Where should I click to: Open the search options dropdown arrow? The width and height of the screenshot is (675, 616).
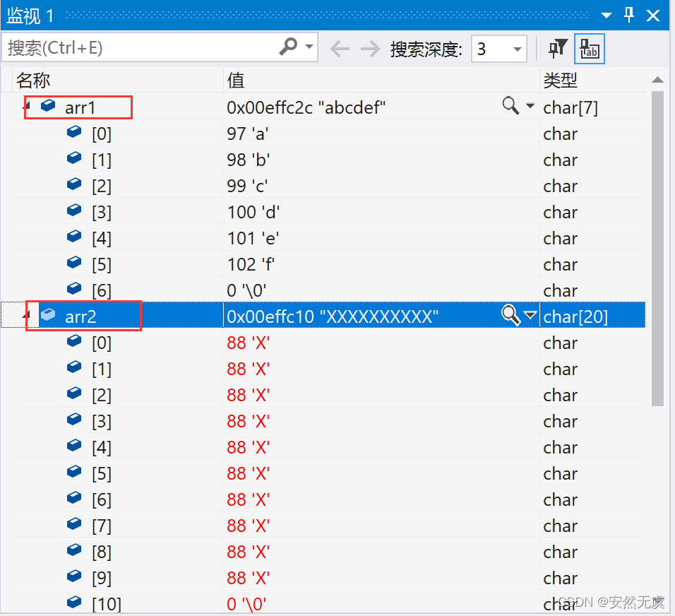(309, 47)
